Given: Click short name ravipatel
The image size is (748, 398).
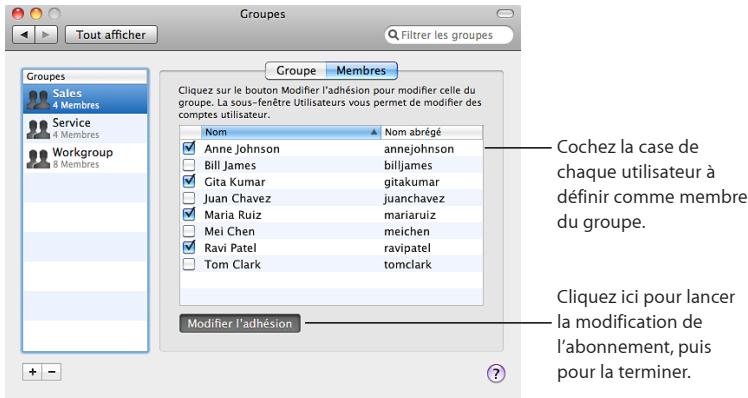Looking at the screenshot, I should [x=407, y=248].
